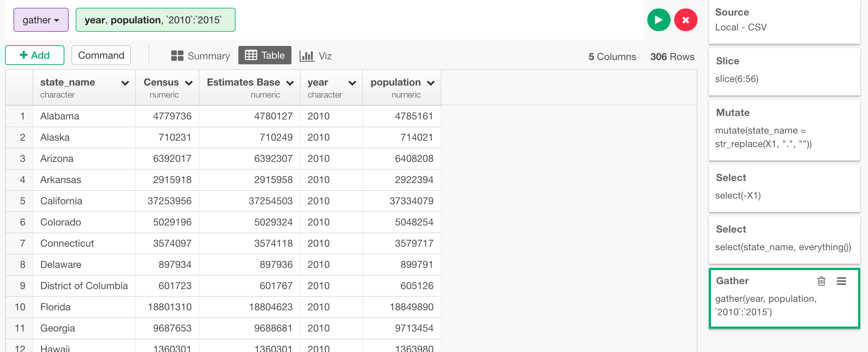
Task: Switch to the Summary view tab
Action: 200,55
